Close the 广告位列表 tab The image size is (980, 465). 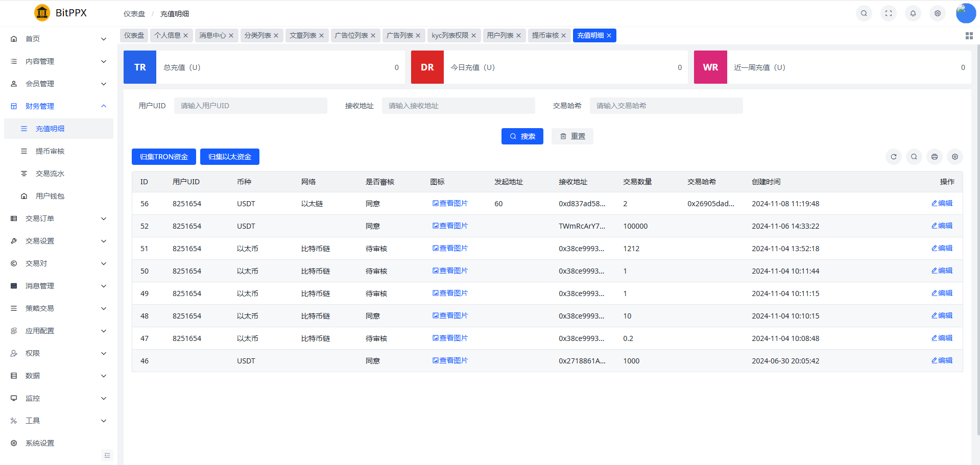point(373,36)
